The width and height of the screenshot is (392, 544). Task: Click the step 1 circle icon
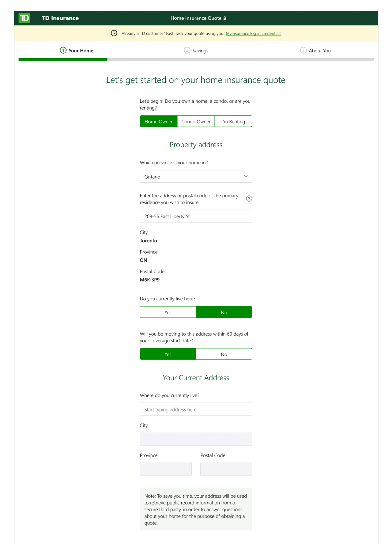(x=63, y=50)
